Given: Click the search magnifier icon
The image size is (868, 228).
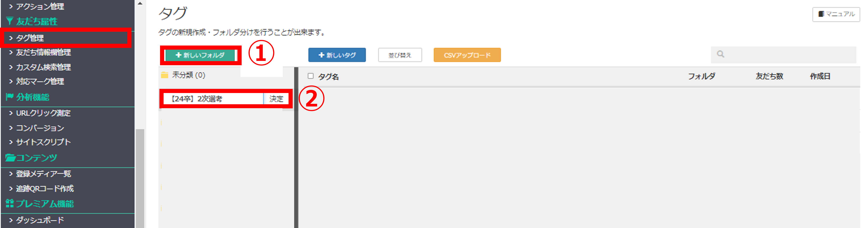Looking at the screenshot, I should [720, 54].
